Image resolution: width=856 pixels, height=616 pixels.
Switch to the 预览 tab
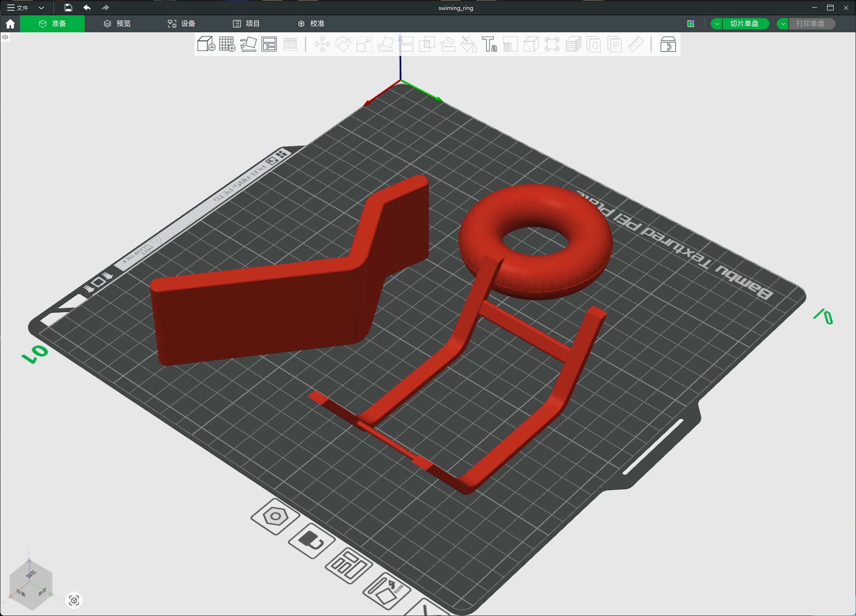coord(117,24)
